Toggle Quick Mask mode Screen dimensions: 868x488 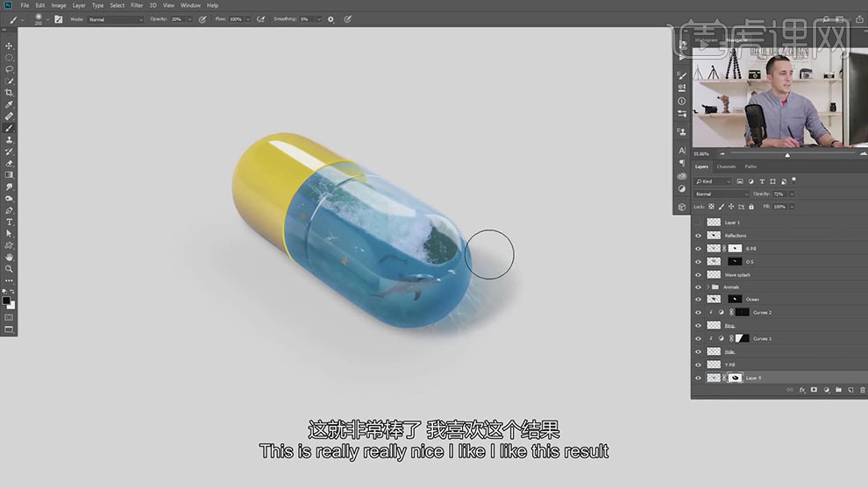pyautogui.click(x=9, y=317)
